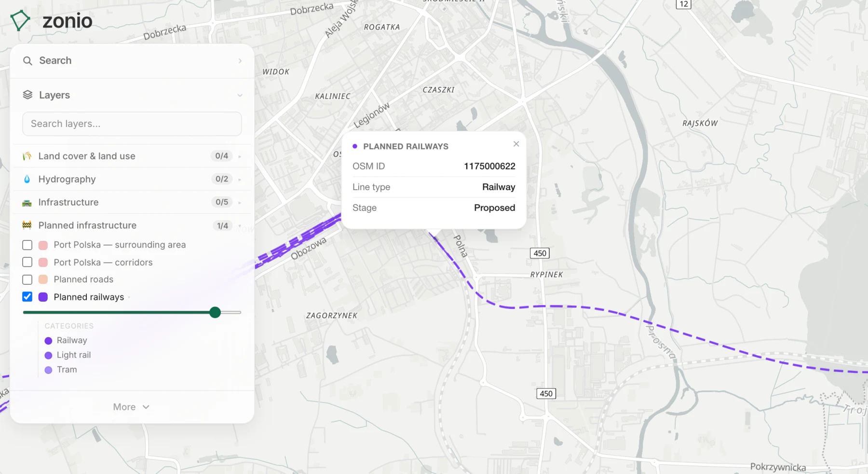Click the Planned infrastructure barrier icon
868x474 pixels.
coord(27,225)
